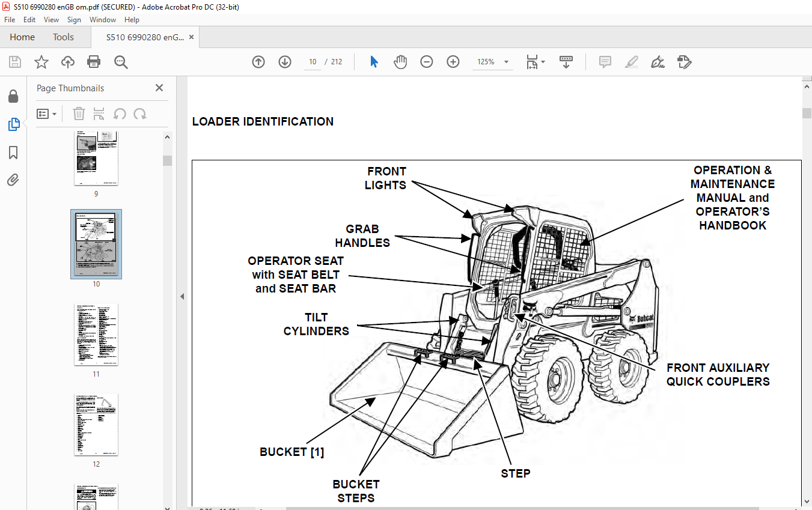Print the document with printer icon
The image size is (812, 510).
pos(94,62)
